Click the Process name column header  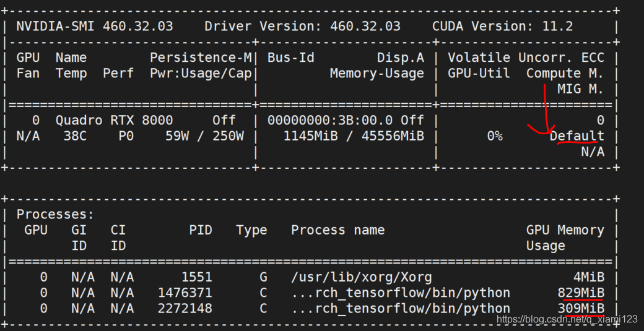(338, 230)
